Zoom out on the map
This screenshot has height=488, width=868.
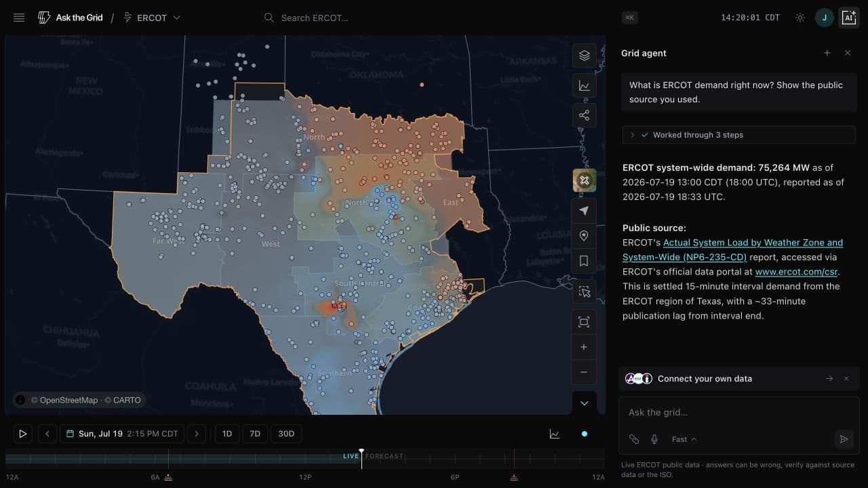point(584,372)
